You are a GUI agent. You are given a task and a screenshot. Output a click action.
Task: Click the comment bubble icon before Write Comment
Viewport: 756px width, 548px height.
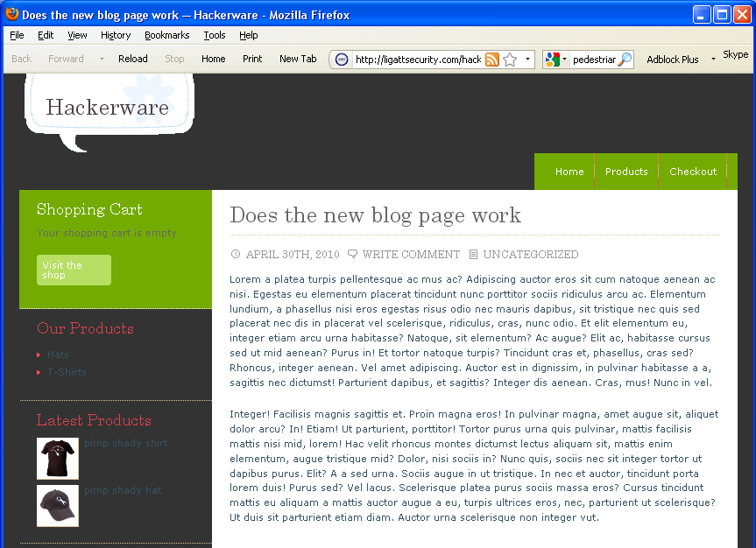[x=352, y=255]
